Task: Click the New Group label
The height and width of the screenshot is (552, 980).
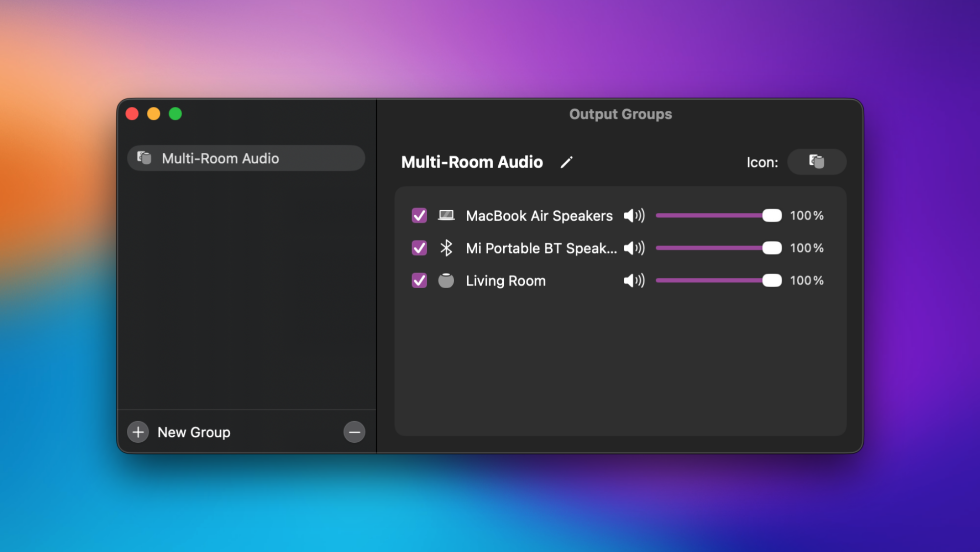Action: coord(194,432)
